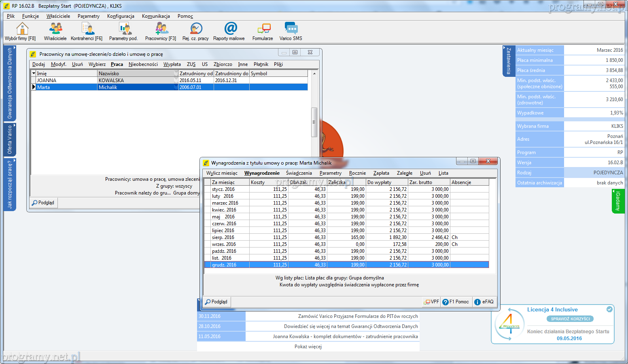The image size is (628, 364).
Task: Click the SPRAWDŹ KORZYŚCI button
Action: click(x=570, y=319)
